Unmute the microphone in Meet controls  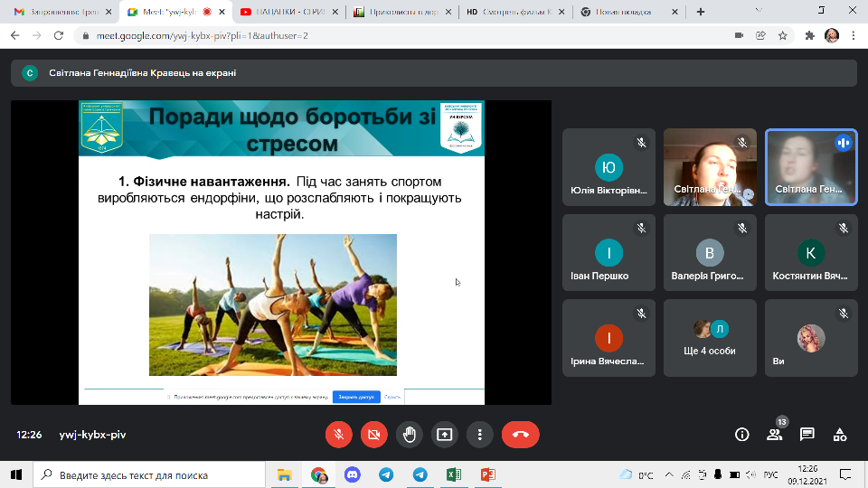(x=338, y=434)
